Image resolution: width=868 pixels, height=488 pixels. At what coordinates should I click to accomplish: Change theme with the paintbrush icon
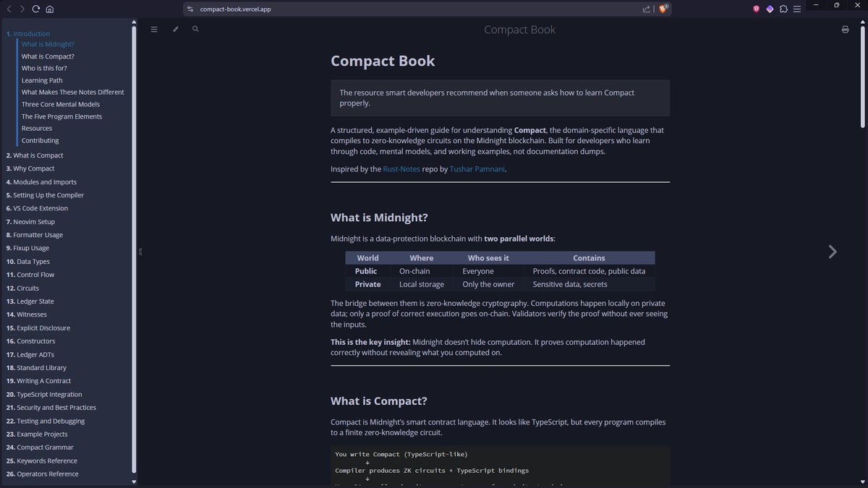pos(175,29)
